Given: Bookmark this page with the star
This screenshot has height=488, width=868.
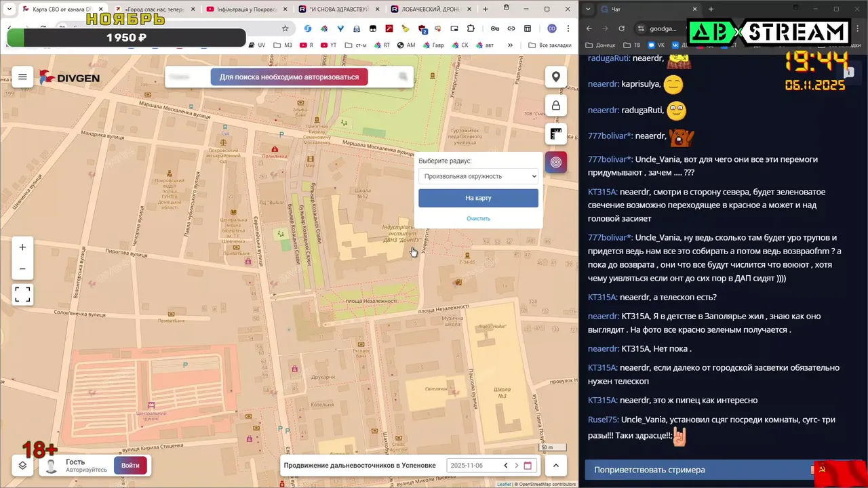Looking at the screenshot, I should coord(285,28).
